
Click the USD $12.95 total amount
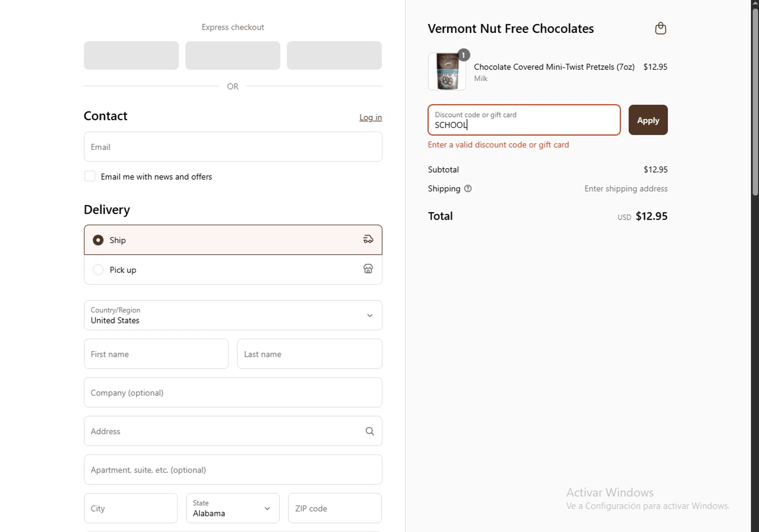642,216
